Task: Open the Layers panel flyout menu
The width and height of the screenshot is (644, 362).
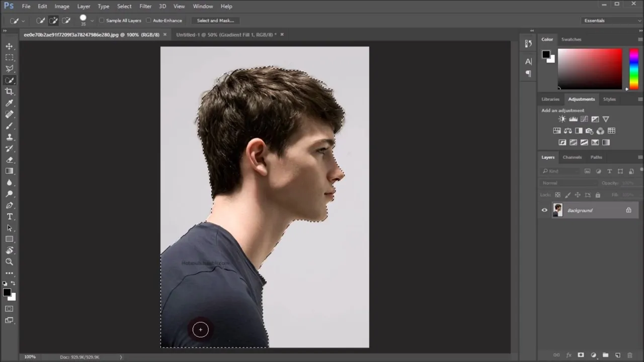Action: [640, 157]
